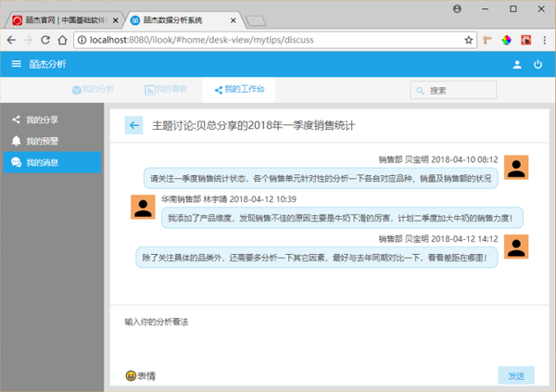The width and height of the screenshot is (556, 392).
Task: Click the back arrow beside 主题讨论
Action: [133, 125]
